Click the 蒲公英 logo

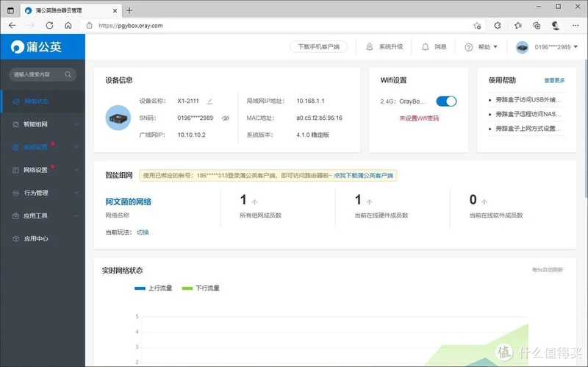[36, 47]
